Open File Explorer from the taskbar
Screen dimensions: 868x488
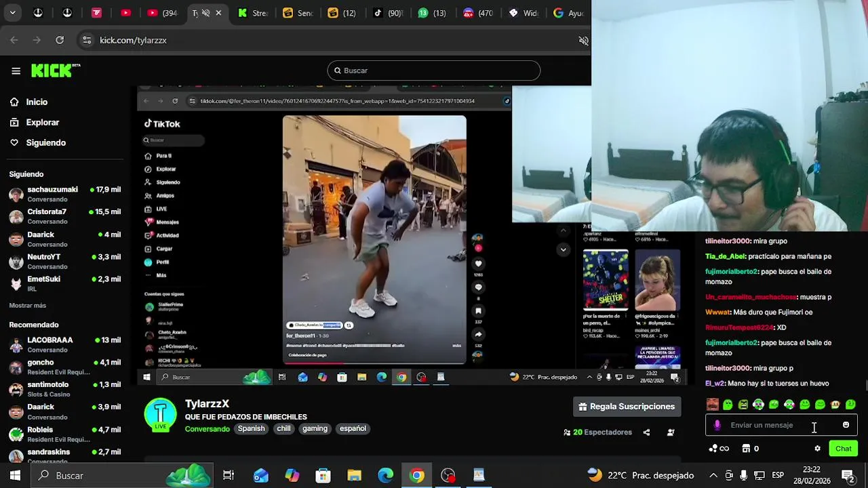point(355,476)
